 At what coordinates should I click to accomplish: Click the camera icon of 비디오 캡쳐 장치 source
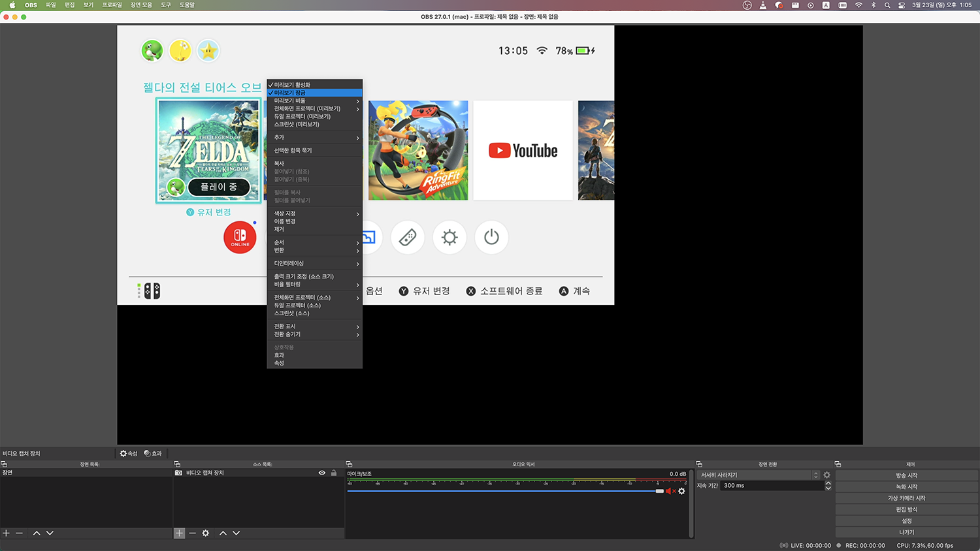pos(178,473)
